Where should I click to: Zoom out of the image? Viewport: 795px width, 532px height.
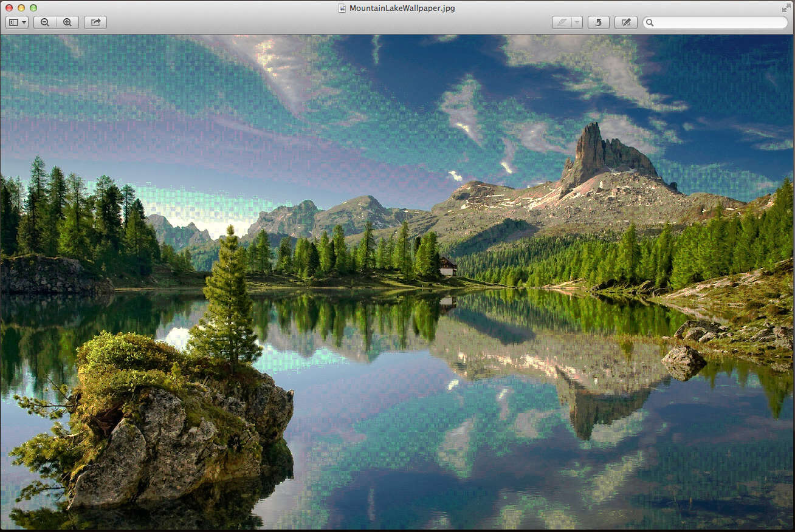pos(45,22)
